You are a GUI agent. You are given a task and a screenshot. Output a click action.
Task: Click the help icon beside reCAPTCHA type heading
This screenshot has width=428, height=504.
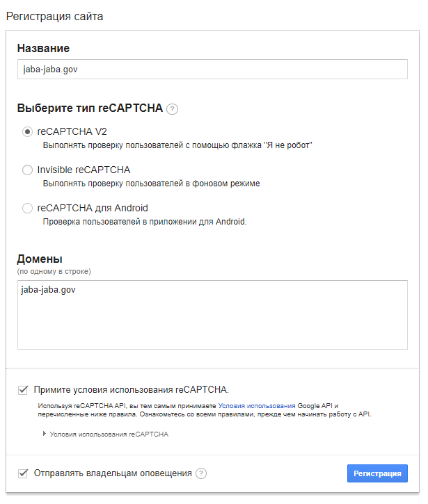click(x=172, y=109)
